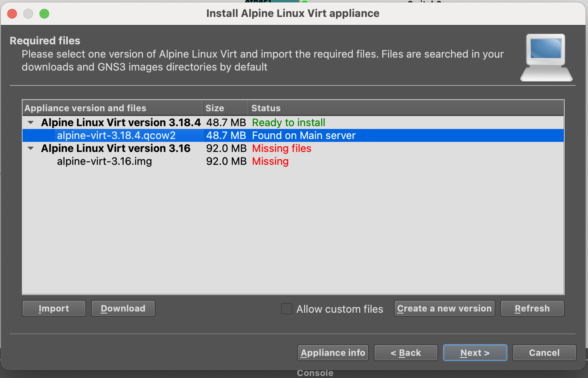Select Alpine Linux Virt version 3.16 row
The image size is (588, 378).
(116, 148)
